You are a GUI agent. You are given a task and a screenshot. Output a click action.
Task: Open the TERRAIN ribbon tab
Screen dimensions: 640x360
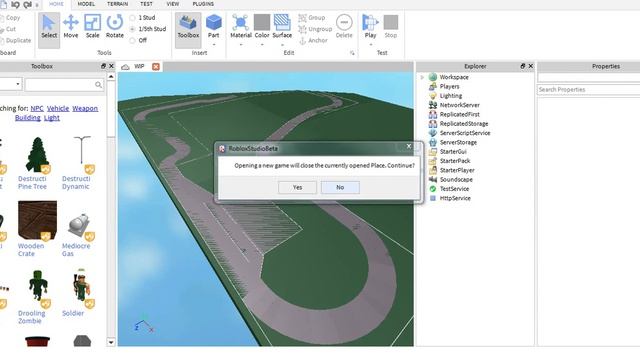tap(118, 4)
